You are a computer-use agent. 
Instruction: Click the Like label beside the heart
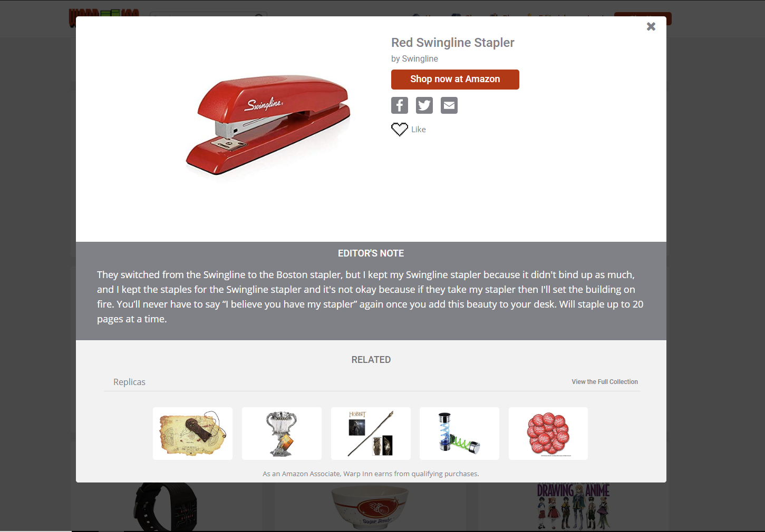pos(419,130)
